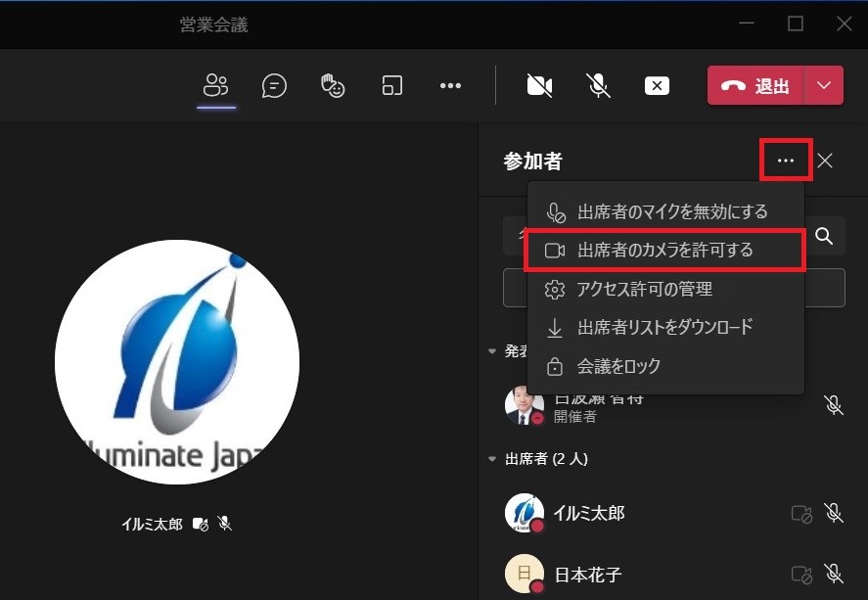Open the participants panel ellipsis options

786,162
